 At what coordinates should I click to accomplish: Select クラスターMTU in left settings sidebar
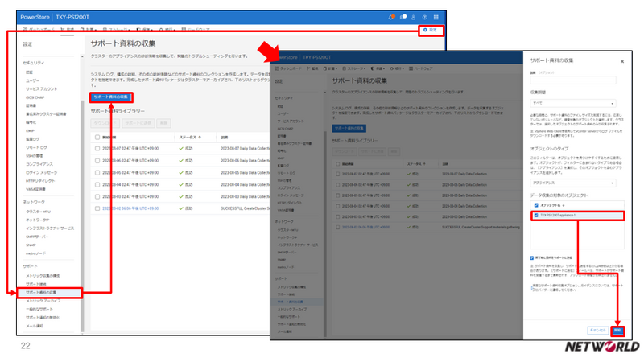[38, 212]
